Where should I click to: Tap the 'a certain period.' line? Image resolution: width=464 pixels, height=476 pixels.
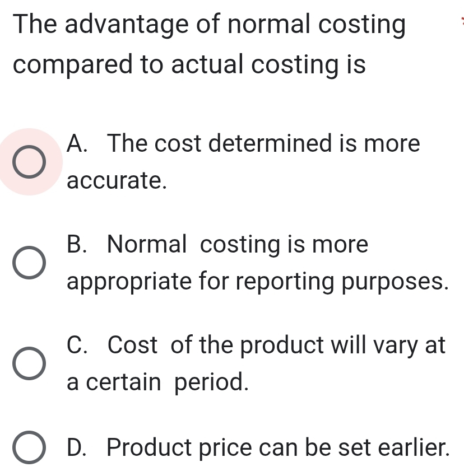(157, 382)
